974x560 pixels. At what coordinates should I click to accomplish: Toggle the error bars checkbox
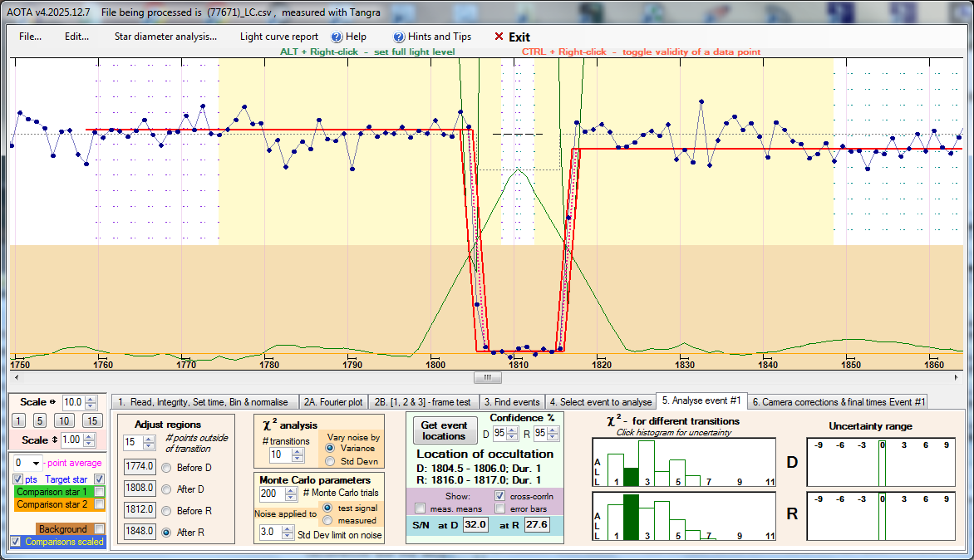click(x=501, y=508)
